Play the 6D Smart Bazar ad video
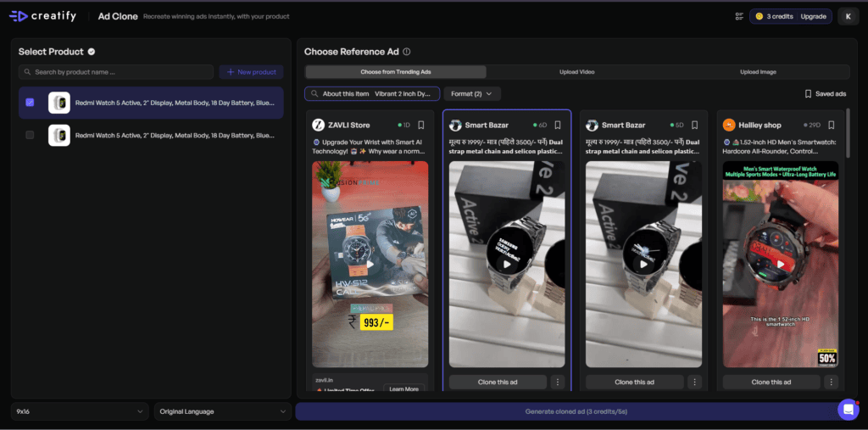This screenshot has width=868, height=430. tap(507, 264)
